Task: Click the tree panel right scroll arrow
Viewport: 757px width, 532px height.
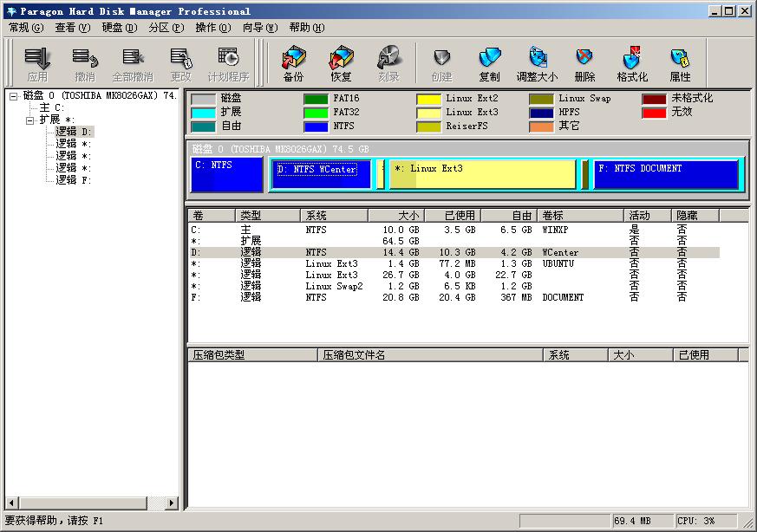Action: [172, 503]
